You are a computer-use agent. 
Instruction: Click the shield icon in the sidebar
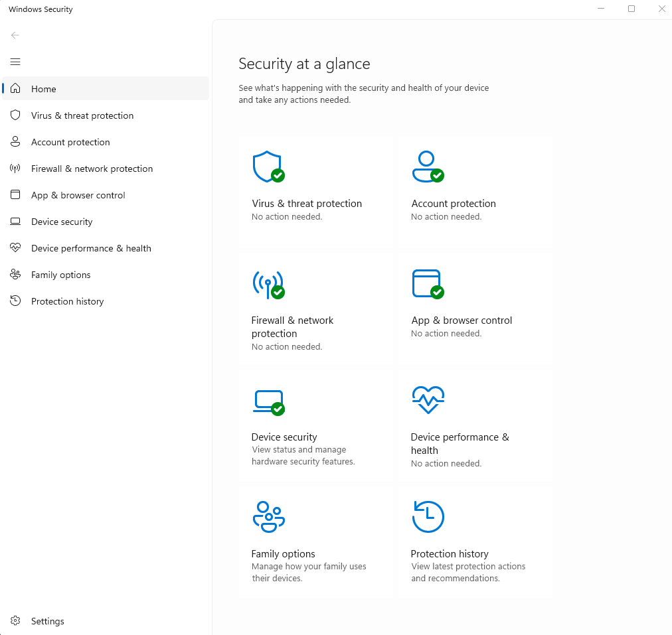tap(15, 115)
